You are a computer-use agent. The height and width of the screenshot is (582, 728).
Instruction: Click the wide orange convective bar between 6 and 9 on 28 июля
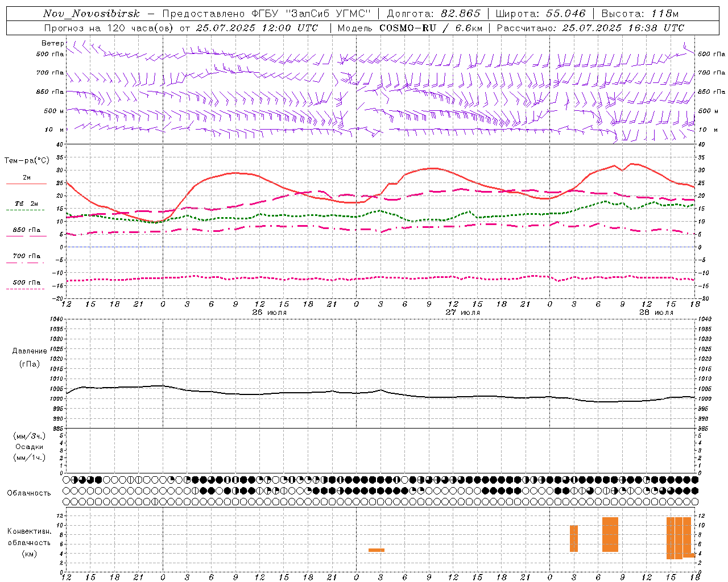610,534
